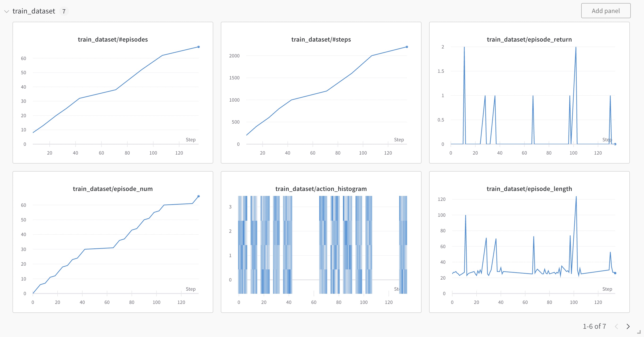Open the train_dataset/#episodes chart

tap(113, 93)
